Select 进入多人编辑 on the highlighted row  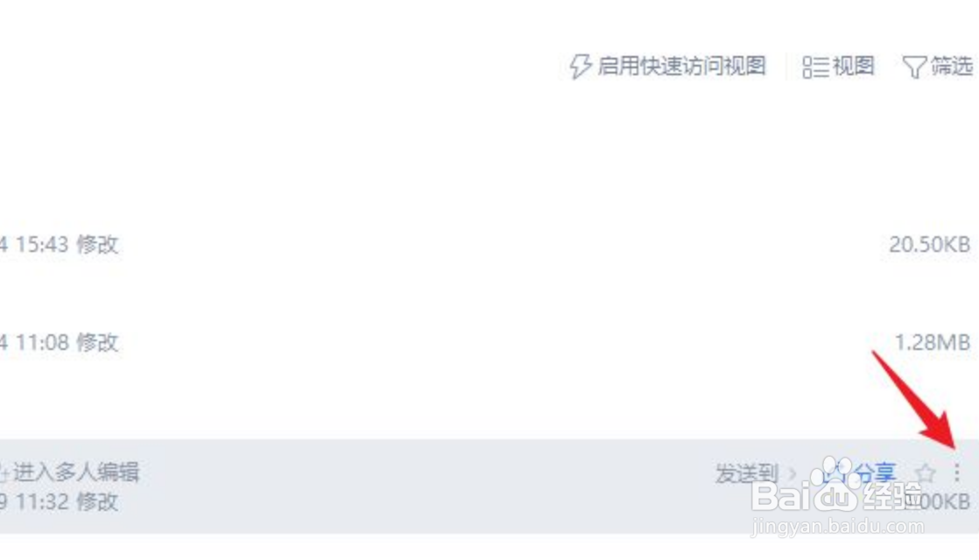click(x=75, y=472)
